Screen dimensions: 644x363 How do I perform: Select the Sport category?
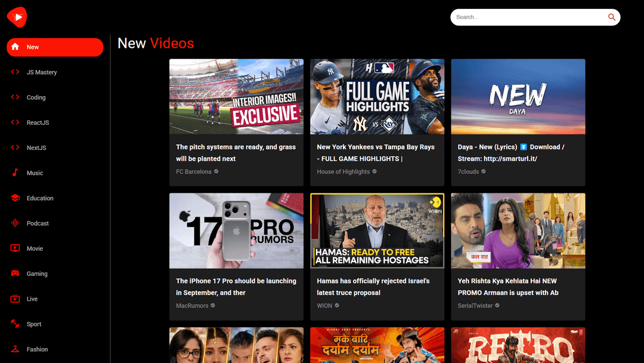click(34, 324)
